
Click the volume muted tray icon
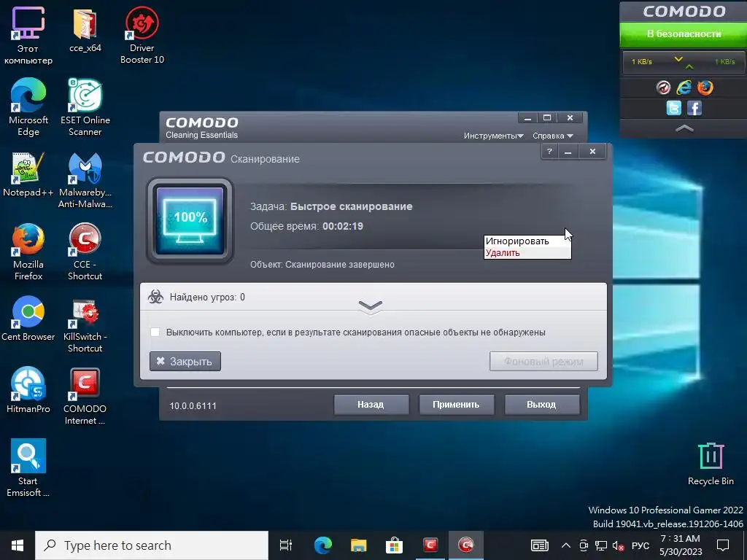pos(618,545)
